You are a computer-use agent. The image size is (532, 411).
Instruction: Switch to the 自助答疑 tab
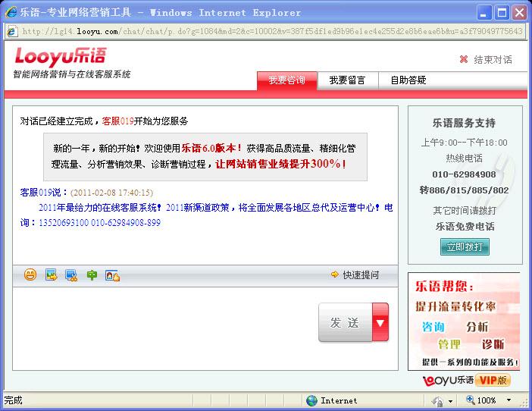coord(408,80)
